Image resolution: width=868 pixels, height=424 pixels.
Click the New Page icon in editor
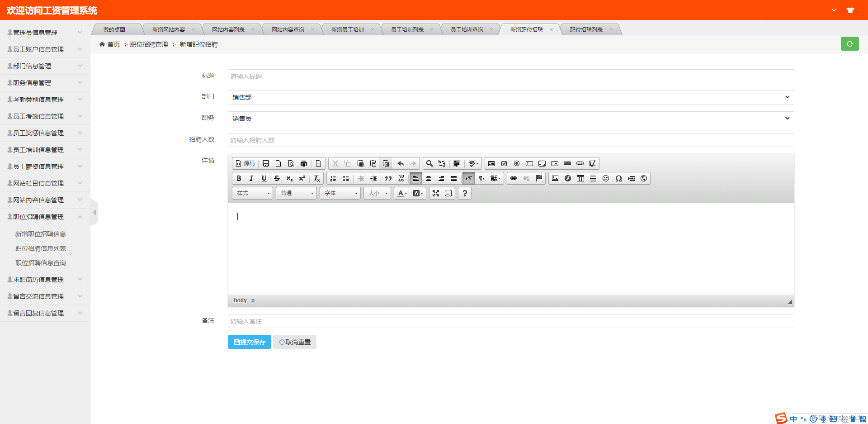(278, 163)
